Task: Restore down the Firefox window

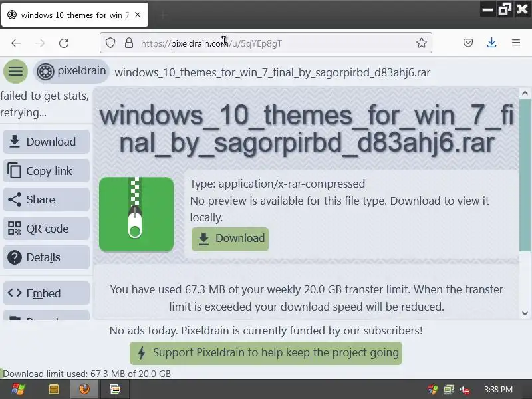Action: point(505,9)
